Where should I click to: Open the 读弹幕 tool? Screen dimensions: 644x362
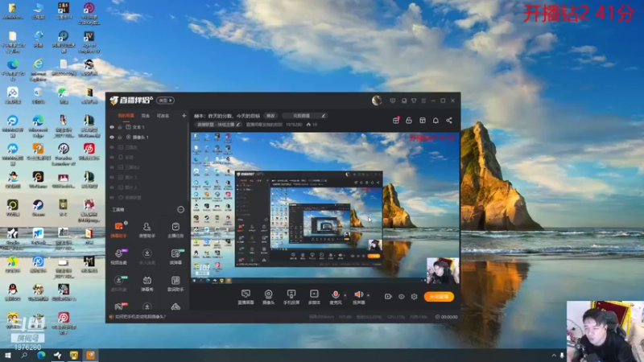175,256
